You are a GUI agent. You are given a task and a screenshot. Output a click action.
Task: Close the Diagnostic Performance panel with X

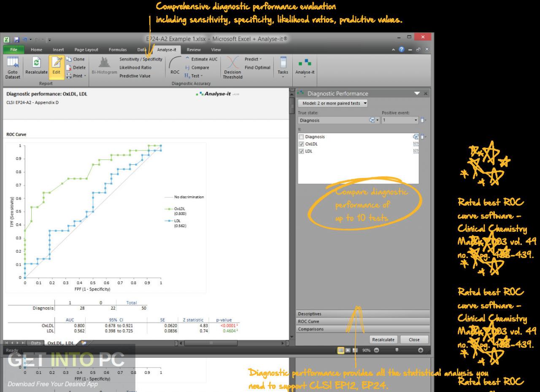click(426, 94)
